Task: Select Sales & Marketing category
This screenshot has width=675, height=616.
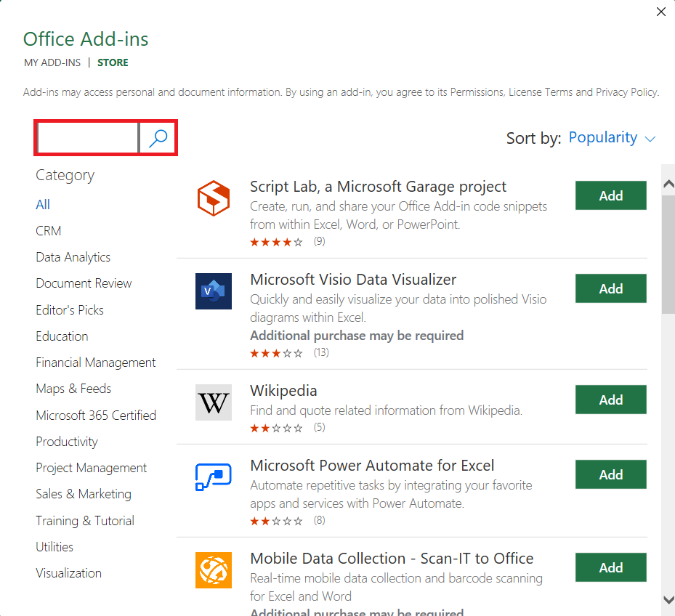Action: click(84, 494)
